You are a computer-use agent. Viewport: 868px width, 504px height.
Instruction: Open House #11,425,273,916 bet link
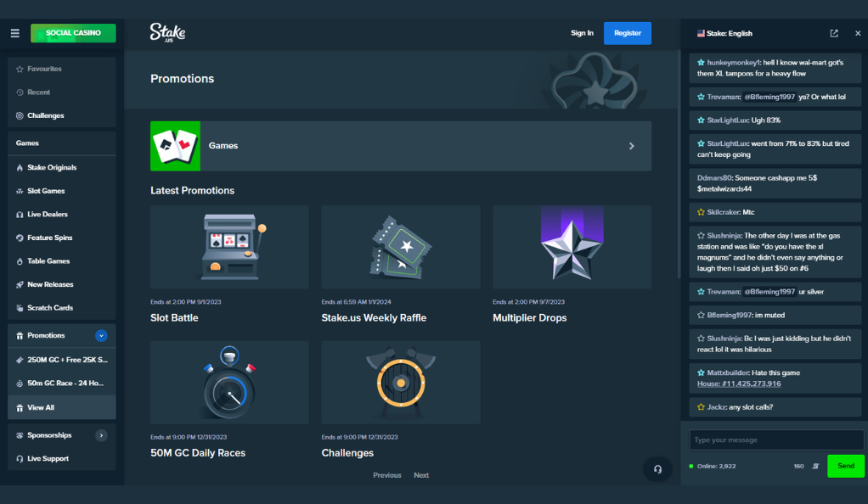739,384
